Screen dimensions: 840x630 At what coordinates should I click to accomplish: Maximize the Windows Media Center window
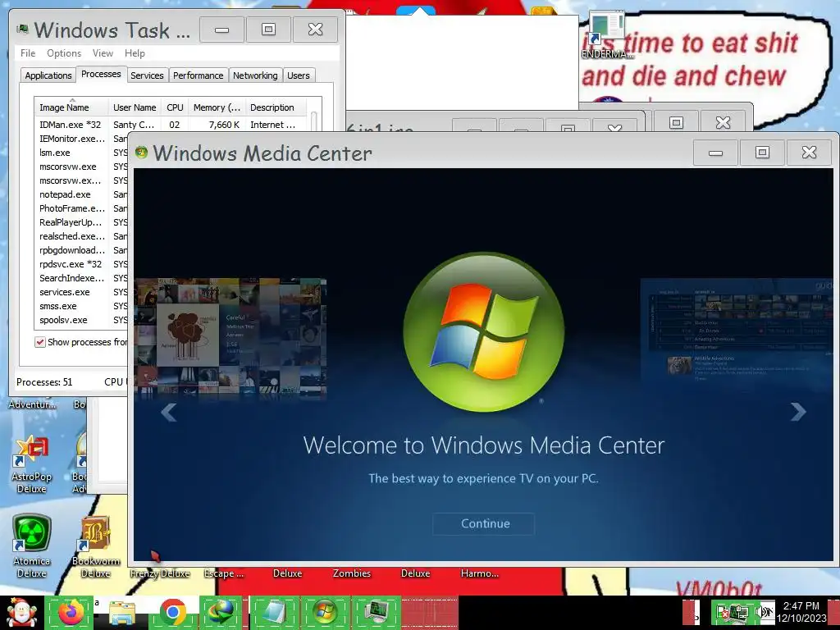(762, 153)
